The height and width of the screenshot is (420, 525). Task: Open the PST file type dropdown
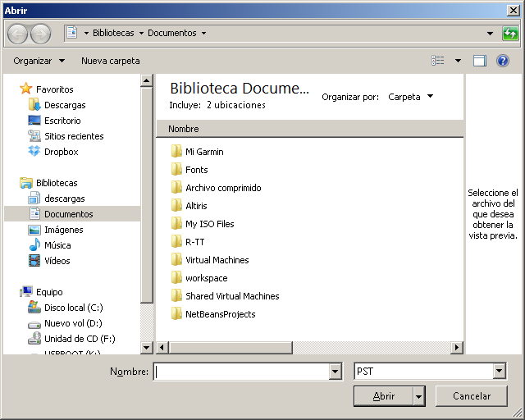(499, 371)
